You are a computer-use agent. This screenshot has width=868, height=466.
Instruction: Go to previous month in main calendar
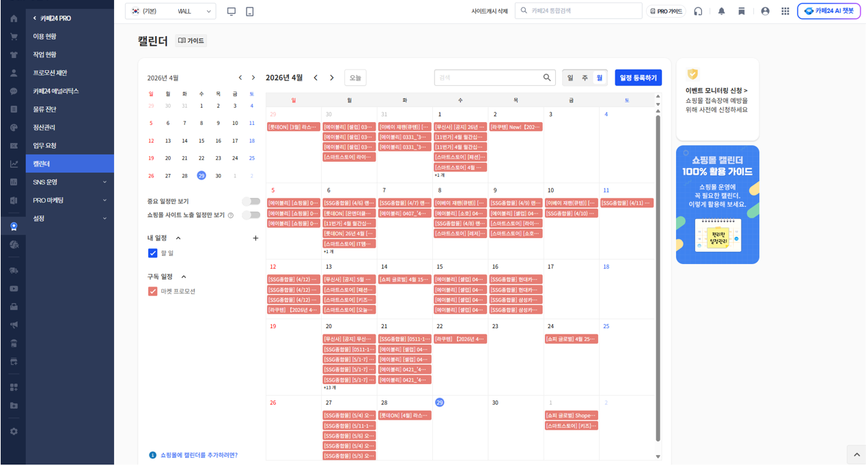click(x=316, y=78)
